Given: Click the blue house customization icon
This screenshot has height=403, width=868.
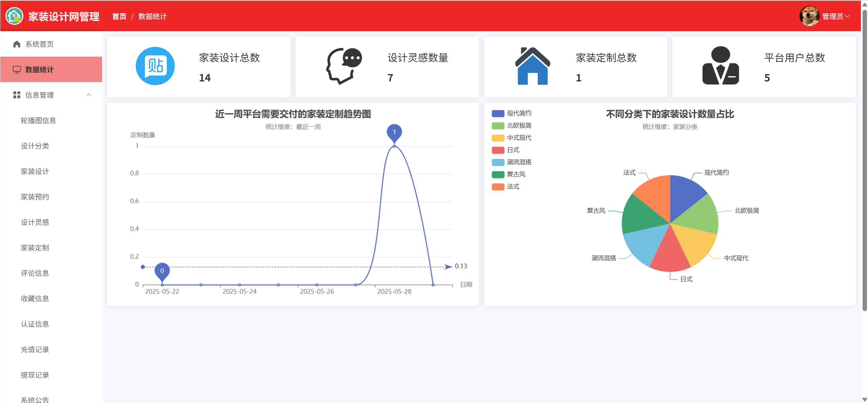Looking at the screenshot, I should (x=532, y=66).
